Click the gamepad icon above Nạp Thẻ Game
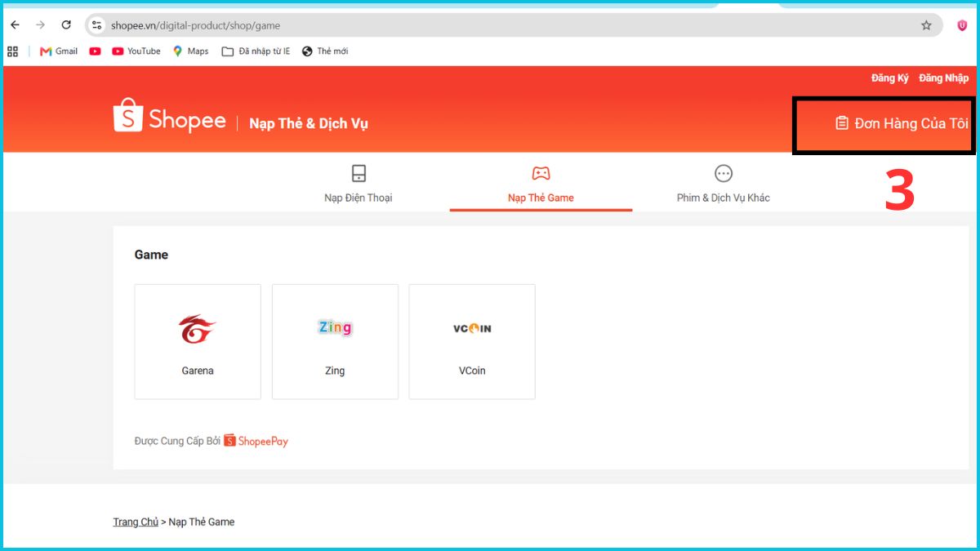 [x=541, y=173]
